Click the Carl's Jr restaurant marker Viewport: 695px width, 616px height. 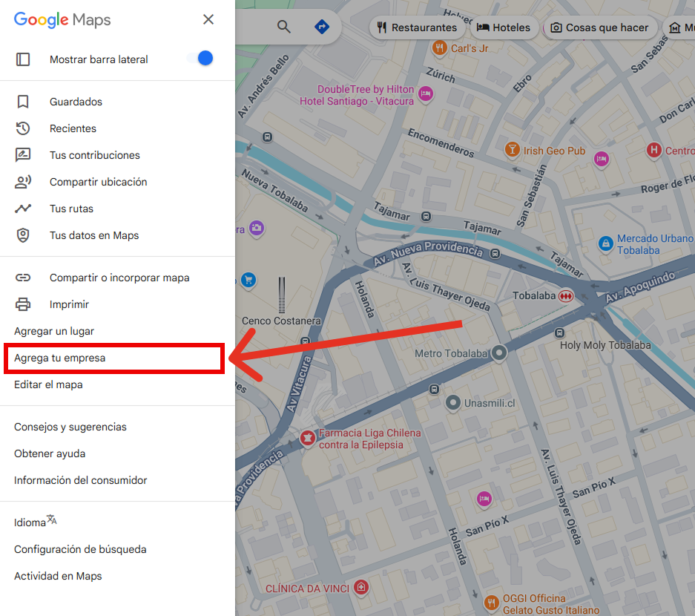point(439,47)
